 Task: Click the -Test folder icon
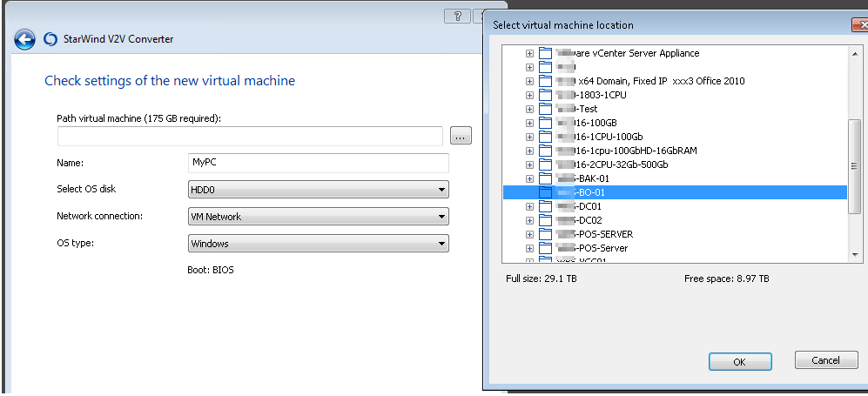click(x=546, y=109)
